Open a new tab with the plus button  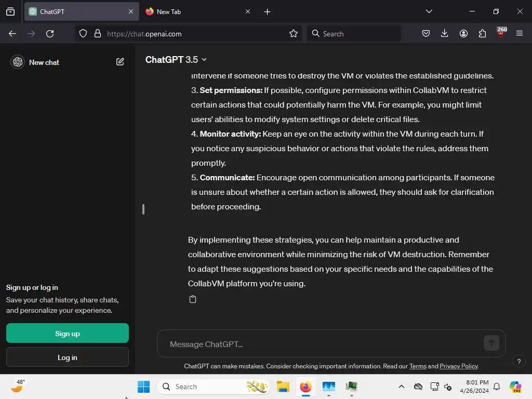pos(268,12)
